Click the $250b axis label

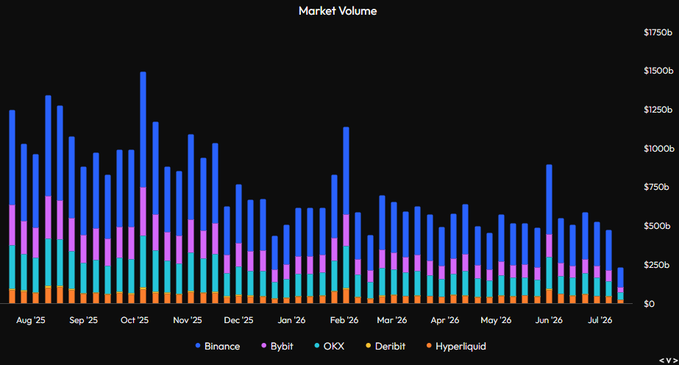point(656,265)
